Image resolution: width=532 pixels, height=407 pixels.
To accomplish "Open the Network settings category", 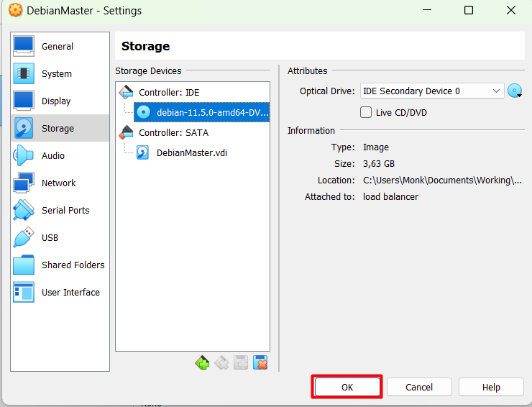I will [x=60, y=183].
